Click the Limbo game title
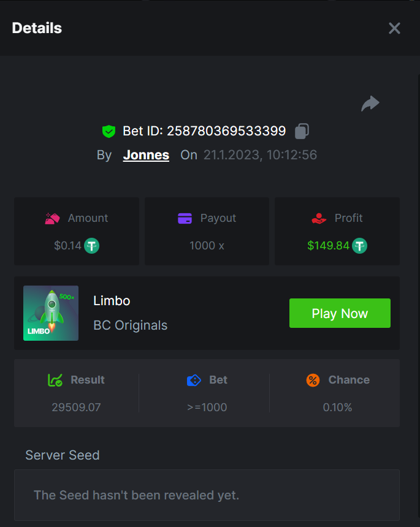 point(112,300)
